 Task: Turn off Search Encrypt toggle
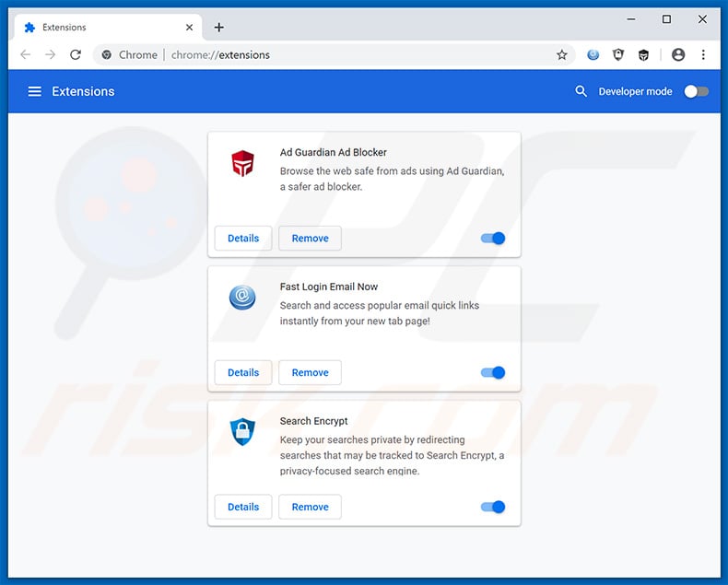pos(493,507)
